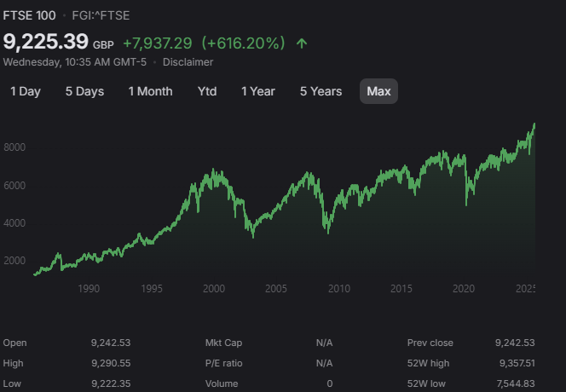Click the 4000 y-axis label

pyautogui.click(x=14, y=223)
